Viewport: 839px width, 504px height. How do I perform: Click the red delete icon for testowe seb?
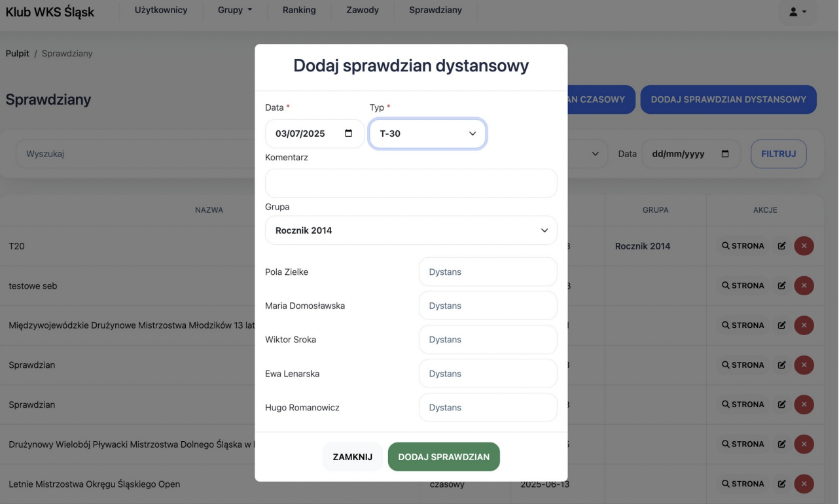[804, 286]
